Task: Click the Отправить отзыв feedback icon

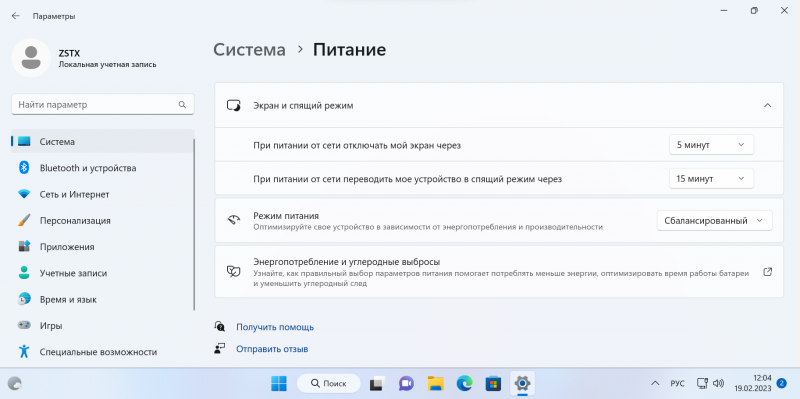Action: 220,349
